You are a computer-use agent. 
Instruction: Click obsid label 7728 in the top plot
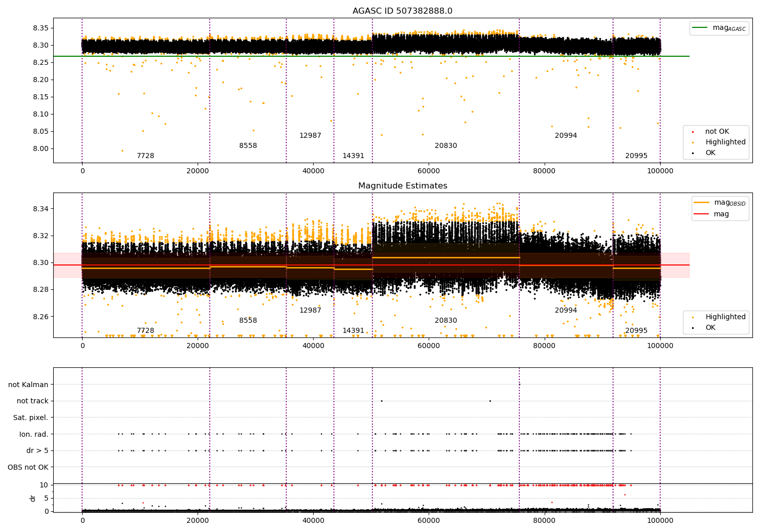[145, 156]
